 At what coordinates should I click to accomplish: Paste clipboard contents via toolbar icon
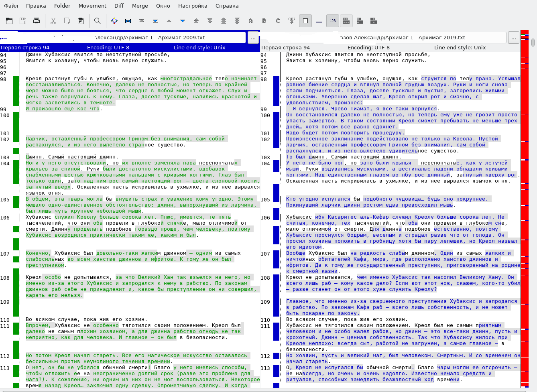click(81, 21)
